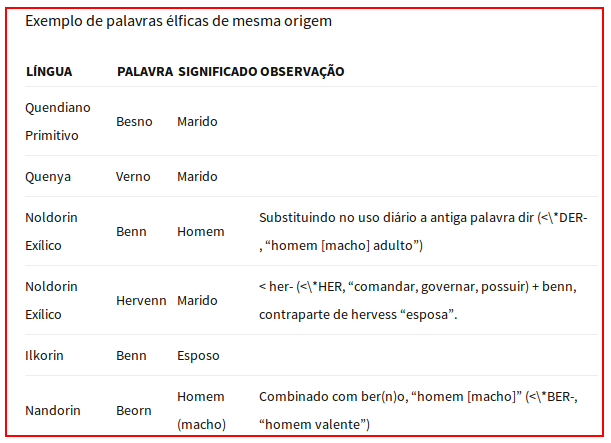Click the observation mentioning hervess esposa

coord(418,301)
